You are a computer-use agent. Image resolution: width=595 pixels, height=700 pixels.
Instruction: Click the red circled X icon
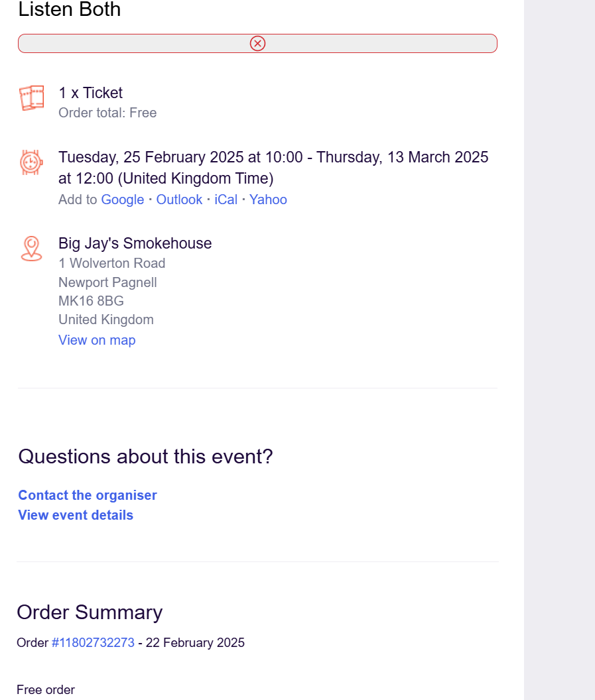coord(258,43)
